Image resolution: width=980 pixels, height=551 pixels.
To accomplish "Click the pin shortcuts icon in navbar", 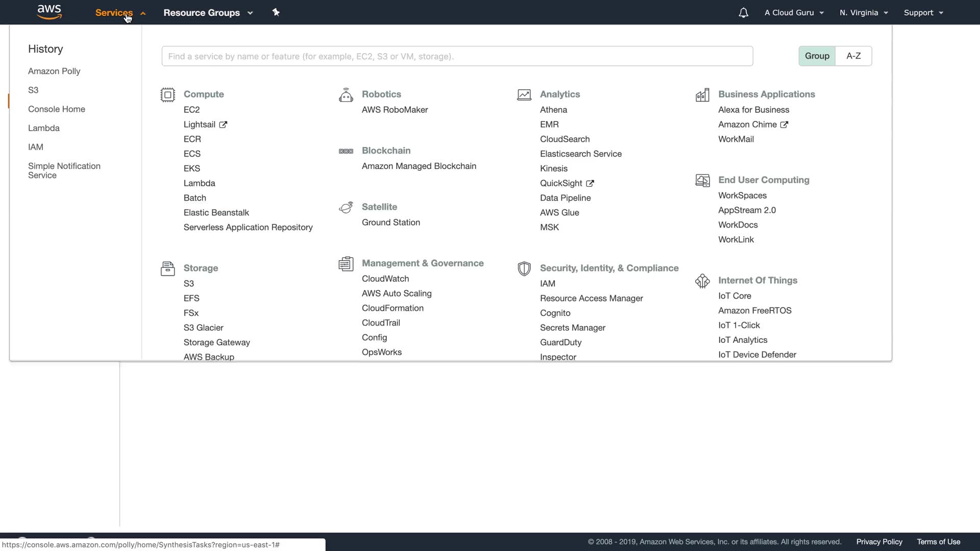I will coord(276,12).
